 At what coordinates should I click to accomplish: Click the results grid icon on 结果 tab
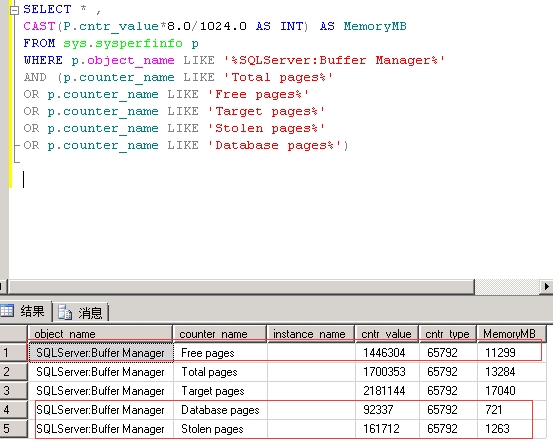point(7,311)
